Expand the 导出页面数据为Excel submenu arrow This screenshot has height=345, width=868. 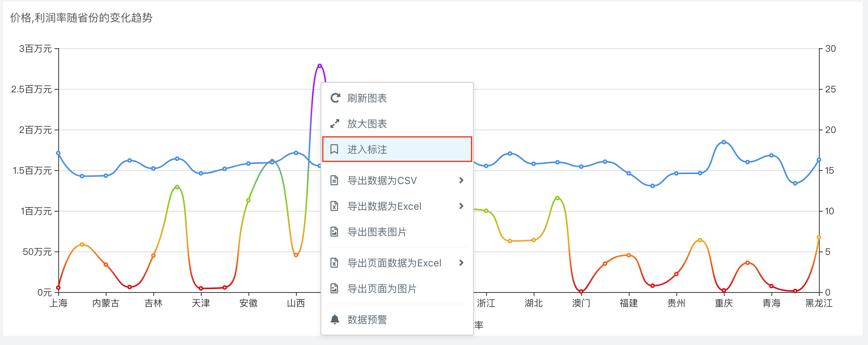click(x=461, y=263)
